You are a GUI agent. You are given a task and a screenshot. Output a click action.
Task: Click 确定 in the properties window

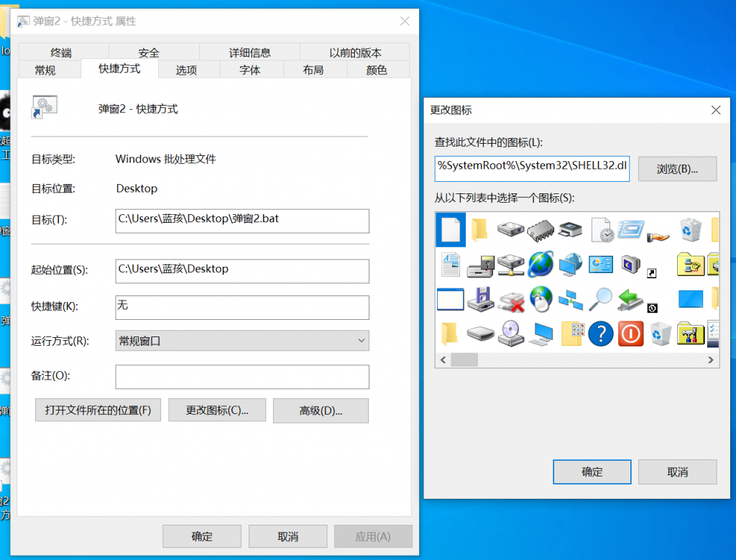(202, 536)
